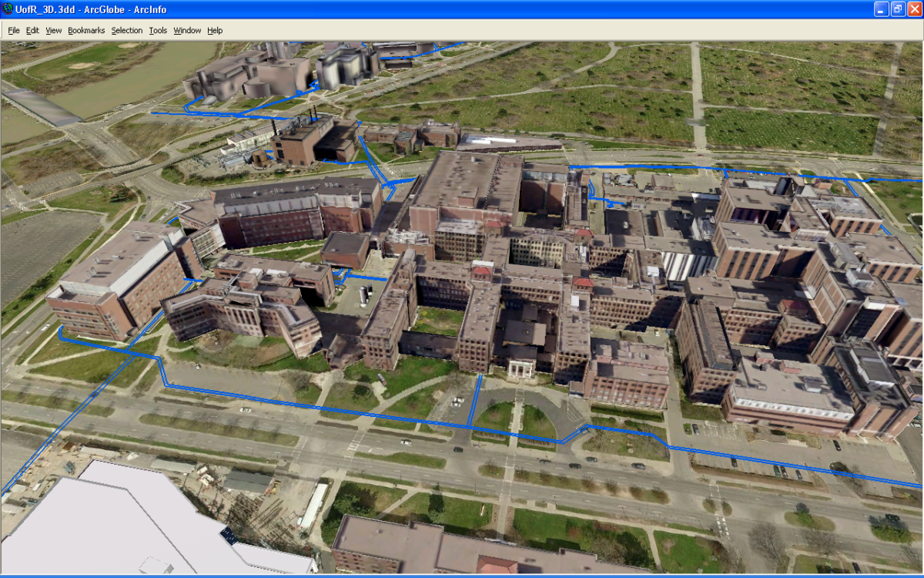Open the View menu
The width and height of the screenshot is (924, 578).
pyautogui.click(x=53, y=31)
